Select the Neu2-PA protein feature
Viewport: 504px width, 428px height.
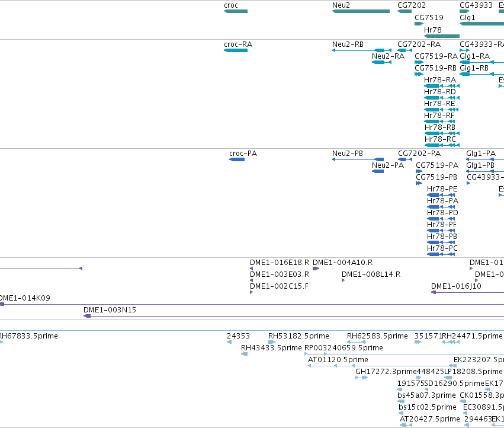[378, 171]
